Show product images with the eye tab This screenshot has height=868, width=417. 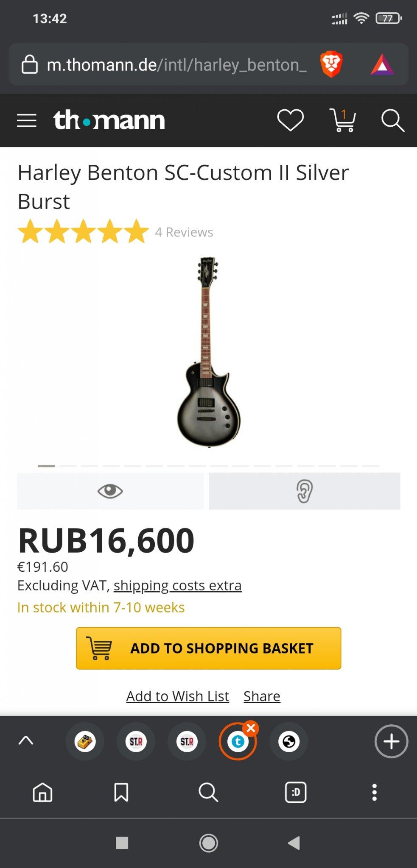110,491
